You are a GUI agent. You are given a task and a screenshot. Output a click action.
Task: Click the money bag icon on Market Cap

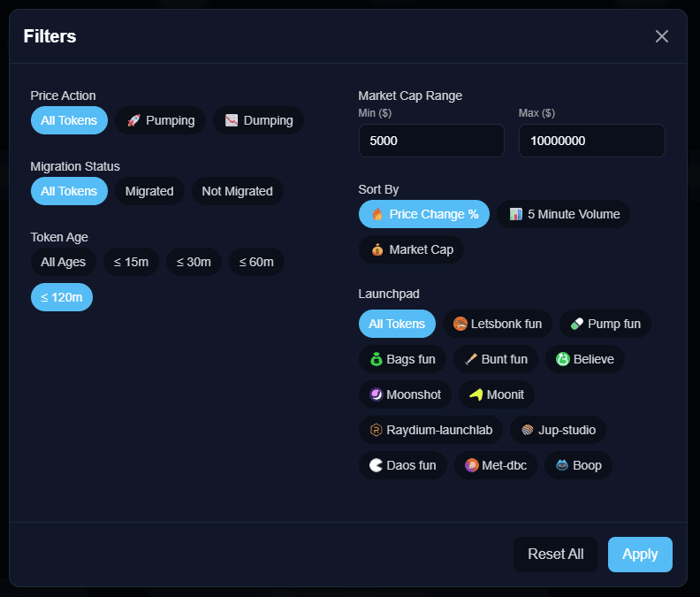[x=377, y=249]
